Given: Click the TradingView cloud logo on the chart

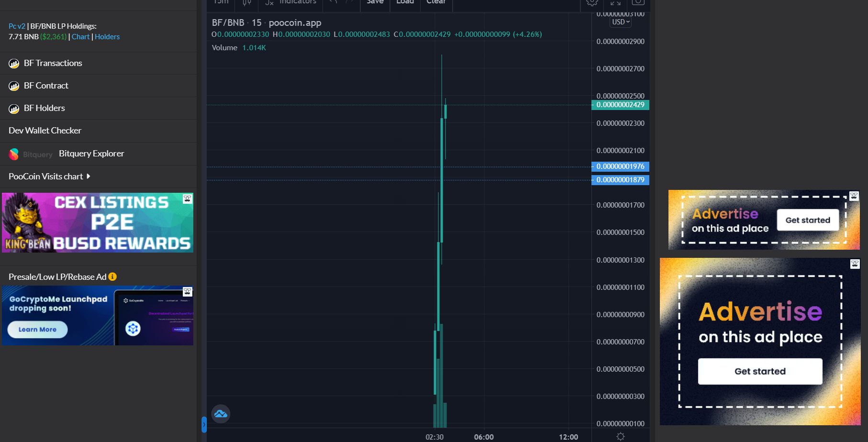Looking at the screenshot, I should coord(221,414).
